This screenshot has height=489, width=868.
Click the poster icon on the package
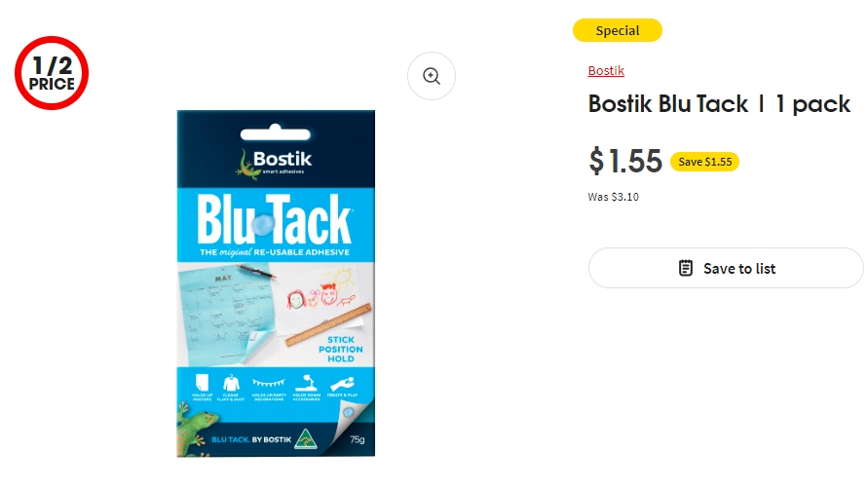(202, 382)
